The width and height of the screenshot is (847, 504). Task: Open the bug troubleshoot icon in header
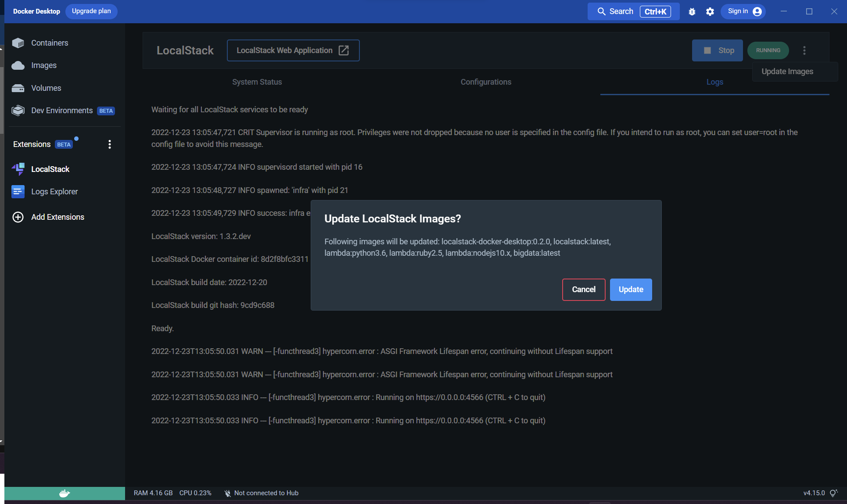[x=692, y=11]
